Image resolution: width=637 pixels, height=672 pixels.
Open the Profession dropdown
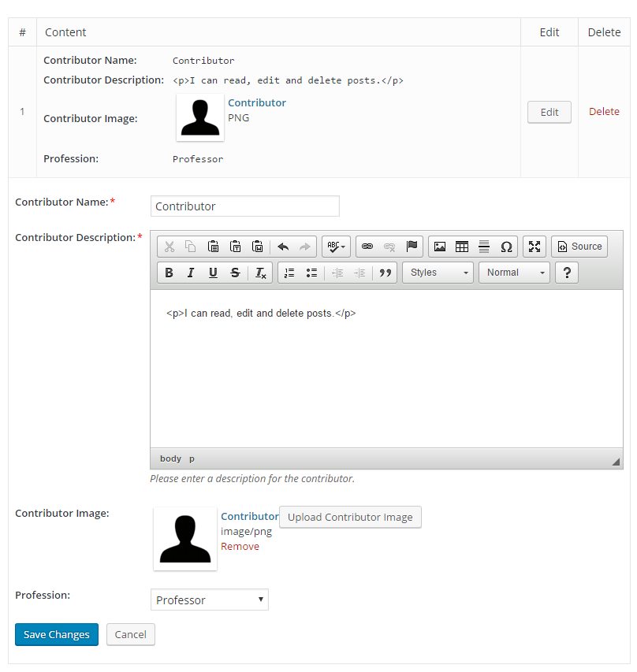point(210,600)
